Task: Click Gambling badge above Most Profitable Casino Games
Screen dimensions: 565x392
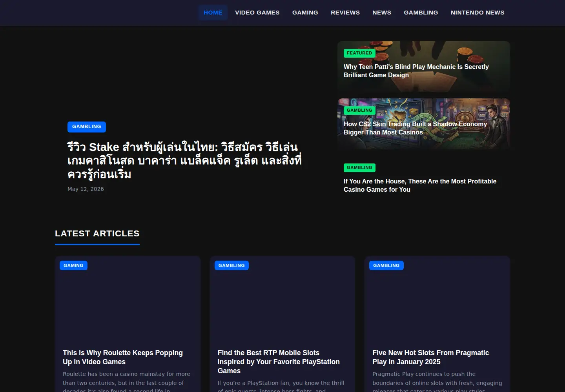Action: [x=359, y=168]
